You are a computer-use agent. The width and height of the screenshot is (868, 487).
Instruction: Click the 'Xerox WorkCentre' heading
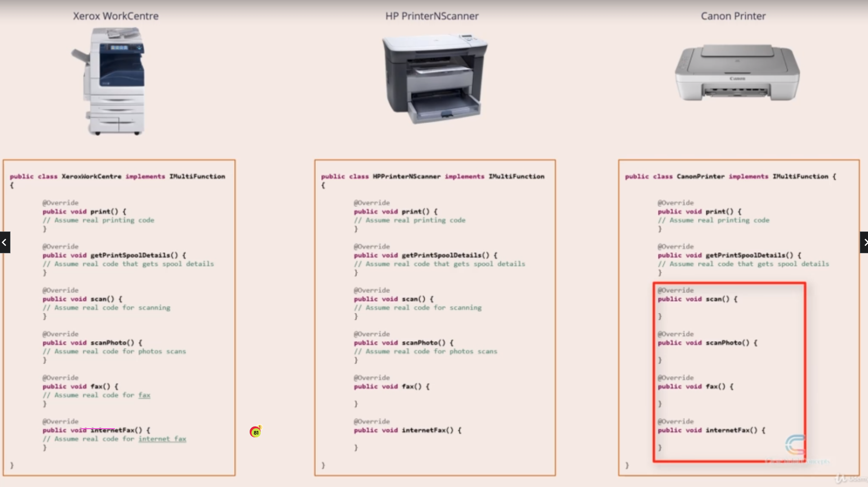(x=116, y=16)
